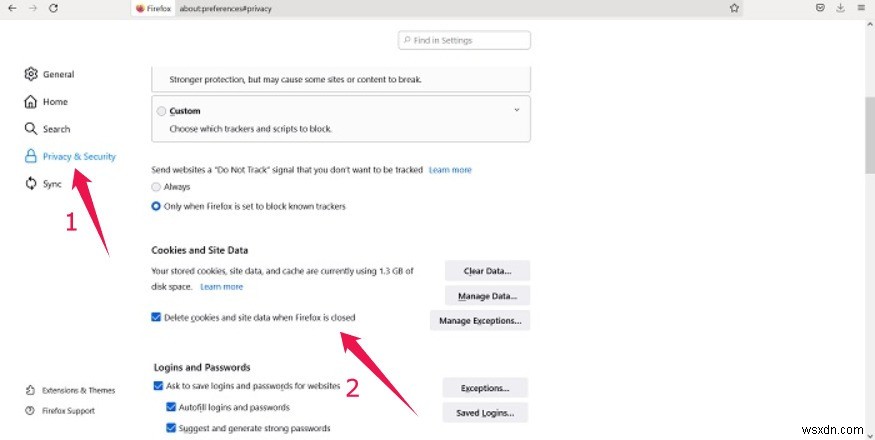The height and width of the screenshot is (440, 875).
Task: Toggle Suggest and generate strong passwords
Action: coord(171,428)
